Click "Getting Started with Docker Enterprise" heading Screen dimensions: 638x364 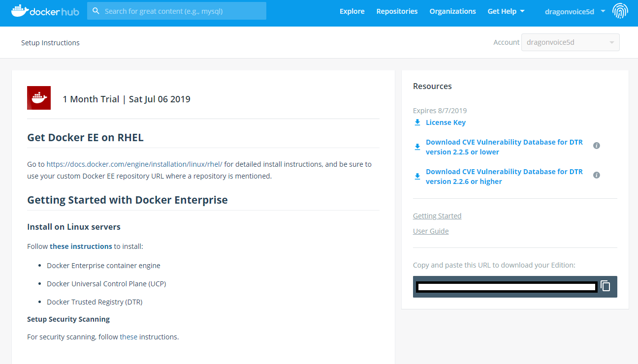(x=128, y=200)
